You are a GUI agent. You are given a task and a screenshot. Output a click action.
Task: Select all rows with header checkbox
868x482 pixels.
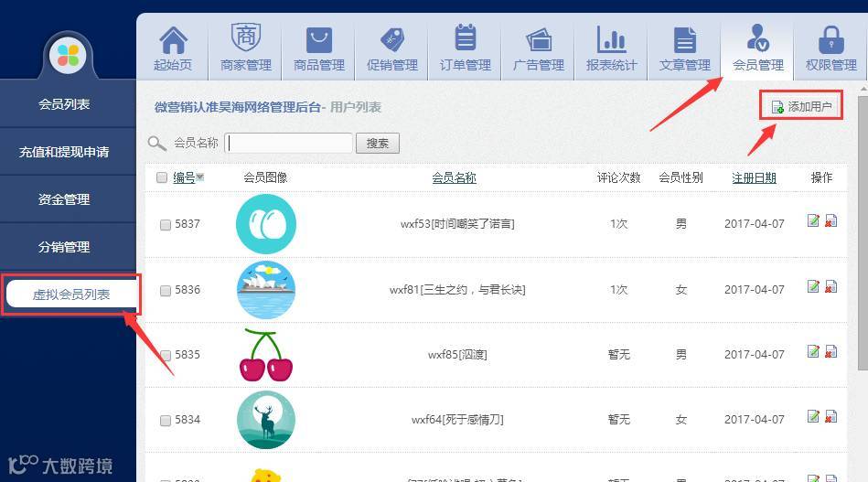pos(162,177)
